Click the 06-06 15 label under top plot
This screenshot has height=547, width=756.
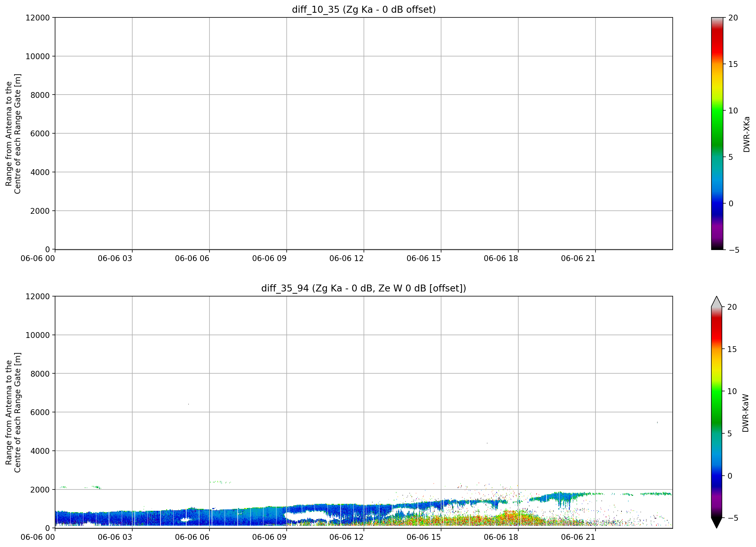pyautogui.click(x=424, y=259)
